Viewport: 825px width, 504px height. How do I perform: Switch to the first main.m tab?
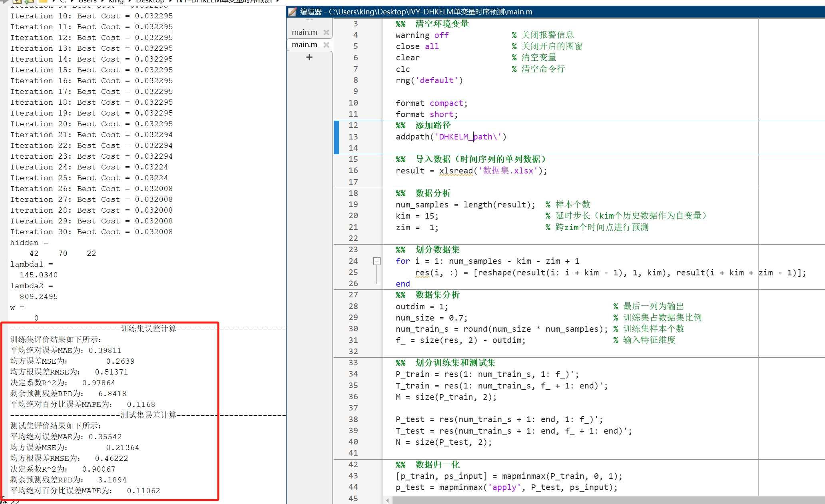coord(304,32)
